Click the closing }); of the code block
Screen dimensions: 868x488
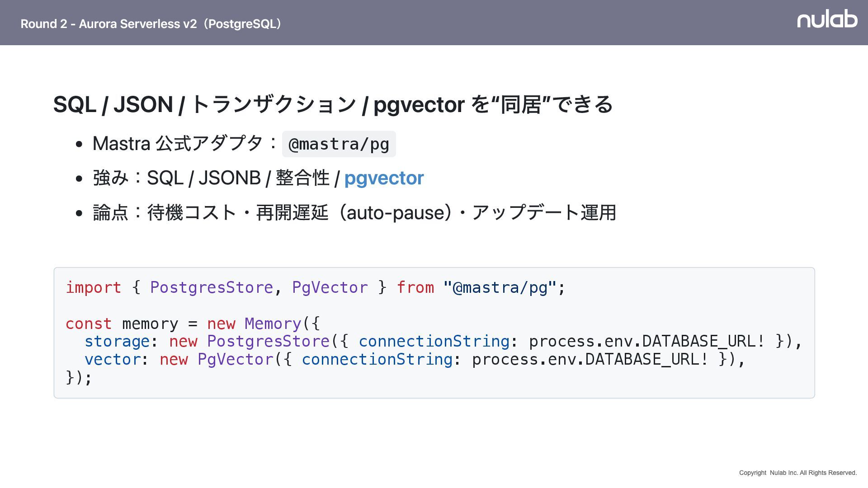pyautogui.click(x=79, y=377)
